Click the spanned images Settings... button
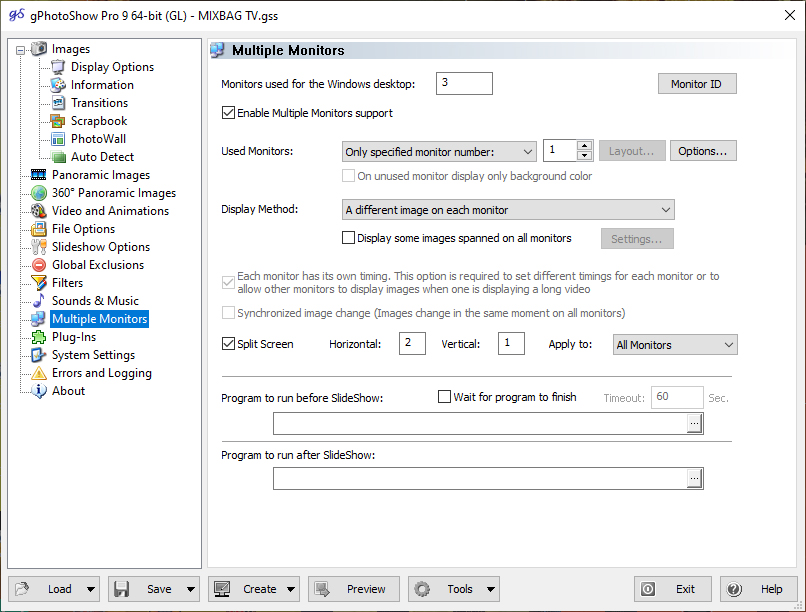Screen dimensions: 806x612 pyautogui.click(x=637, y=239)
